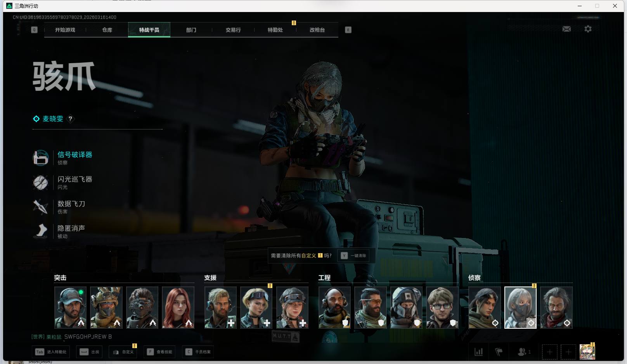Click the 一键清除 button
The image size is (627, 364).
tap(354, 255)
